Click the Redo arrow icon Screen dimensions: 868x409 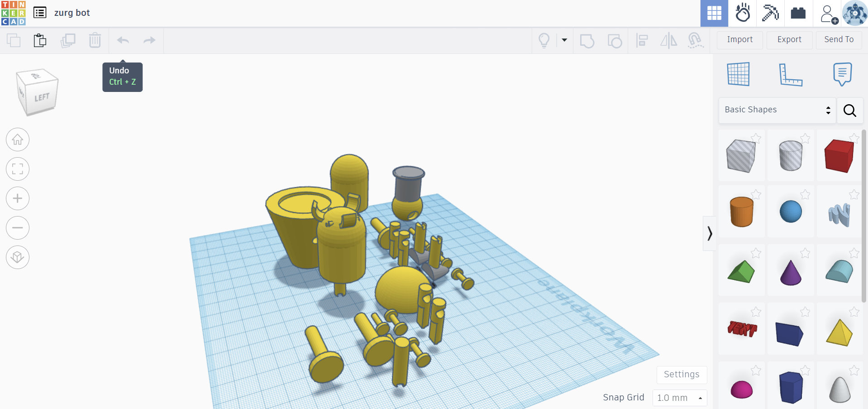149,40
